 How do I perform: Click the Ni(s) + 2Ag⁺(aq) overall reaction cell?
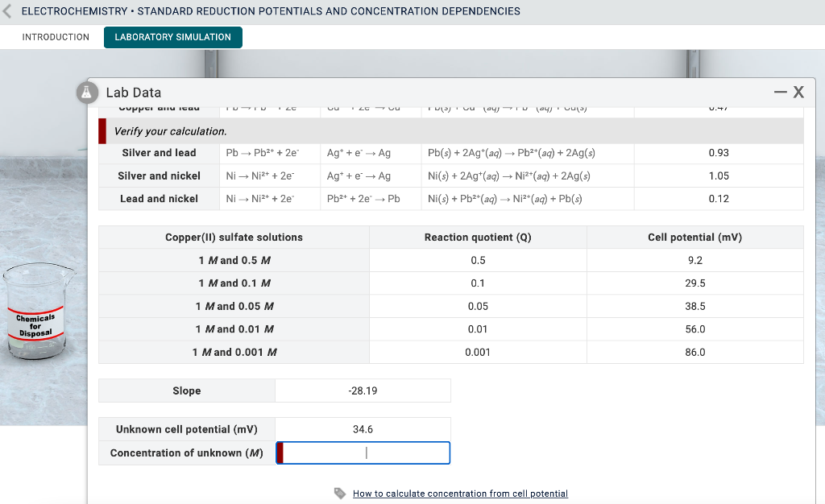coord(528,176)
